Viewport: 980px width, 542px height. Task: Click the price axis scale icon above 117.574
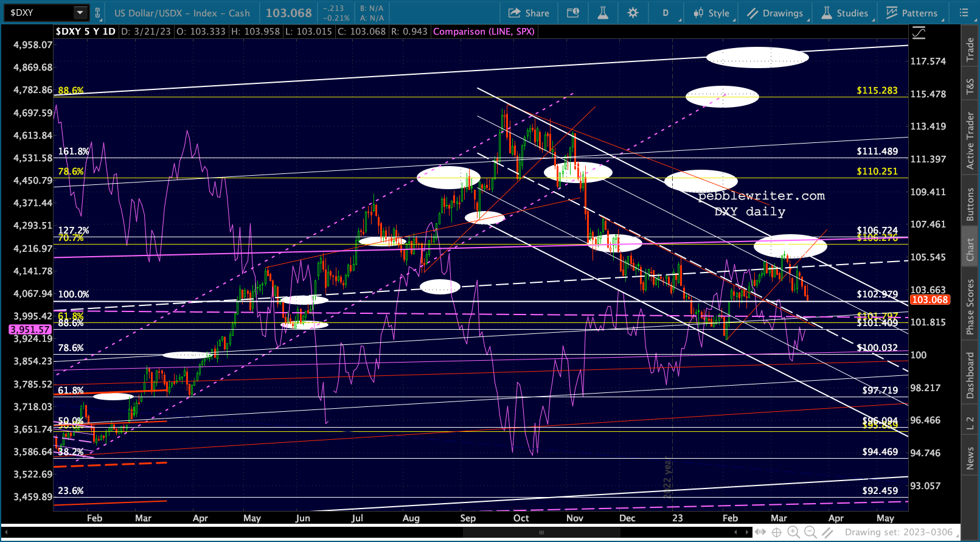pyautogui.click(x=919, y=33)
